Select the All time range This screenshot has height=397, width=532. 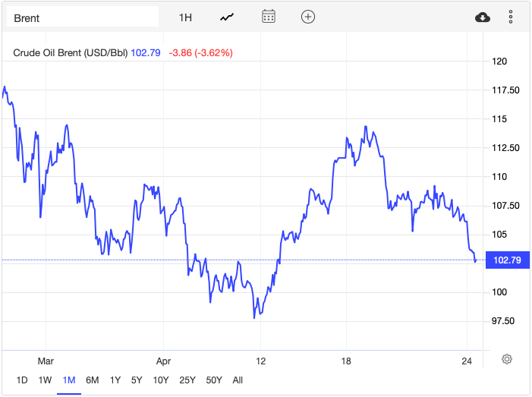pyautogui.click(x=238, y=380)
